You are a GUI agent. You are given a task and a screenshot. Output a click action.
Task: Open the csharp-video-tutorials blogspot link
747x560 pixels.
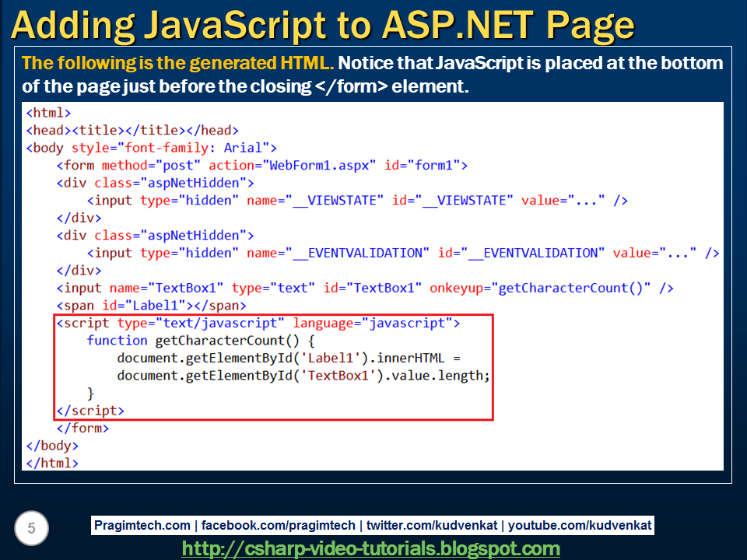[373, 546]
